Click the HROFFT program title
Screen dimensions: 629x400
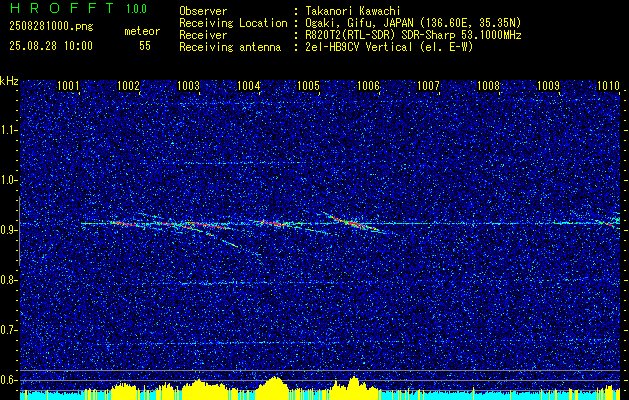click(x=62, y=8)
